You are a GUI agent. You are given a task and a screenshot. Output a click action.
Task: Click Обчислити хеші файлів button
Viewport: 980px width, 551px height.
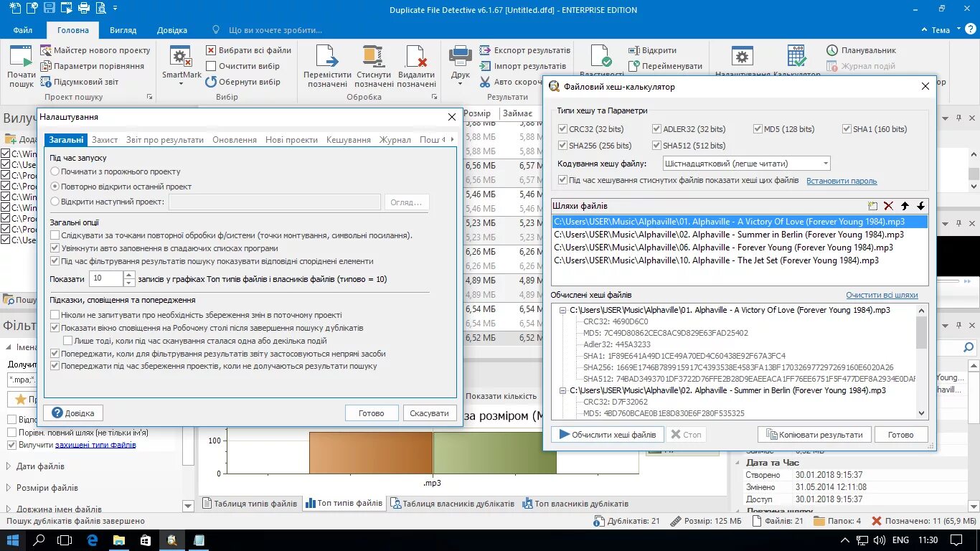(607, 434)
